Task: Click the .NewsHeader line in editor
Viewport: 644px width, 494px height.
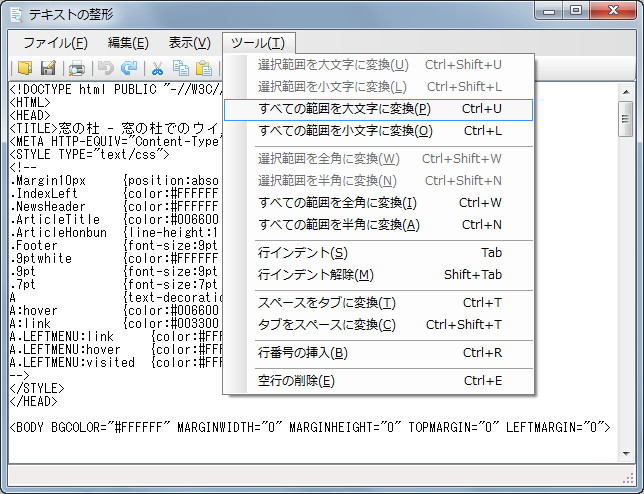Action: [x=114, y=207]
